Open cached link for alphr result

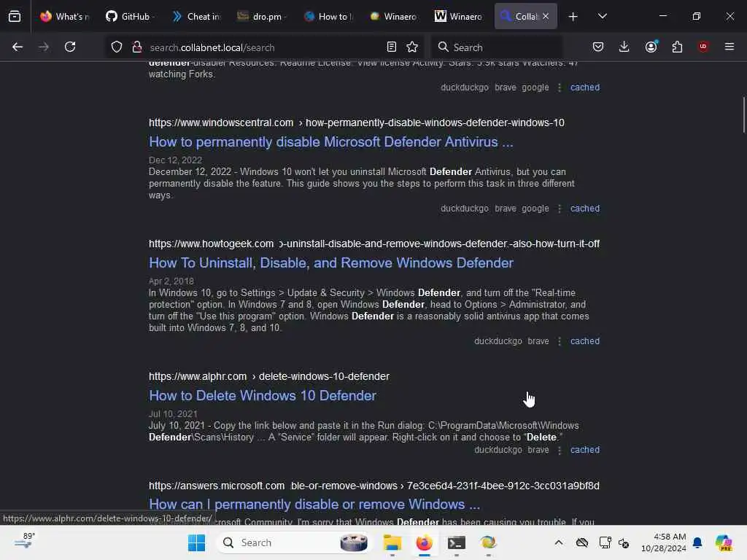(x=585, y=450)
